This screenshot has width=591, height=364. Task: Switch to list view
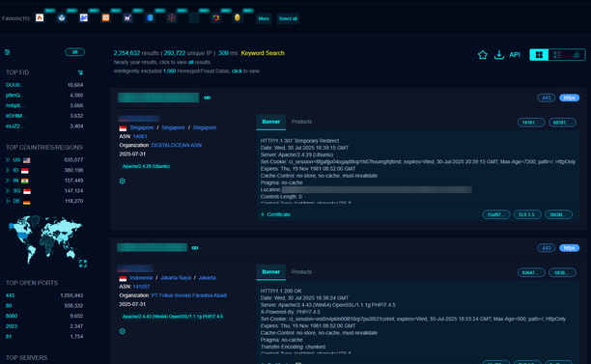tap(557, 55)
